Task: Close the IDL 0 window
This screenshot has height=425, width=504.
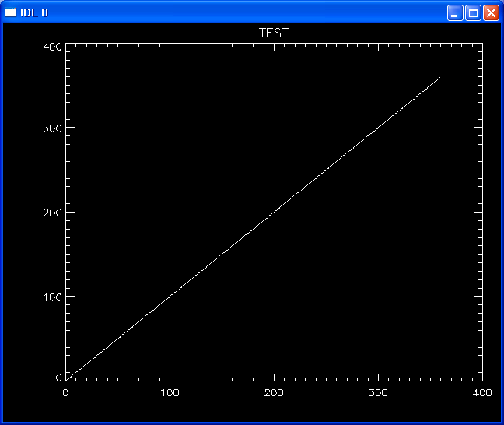Action: pos(491,13)
